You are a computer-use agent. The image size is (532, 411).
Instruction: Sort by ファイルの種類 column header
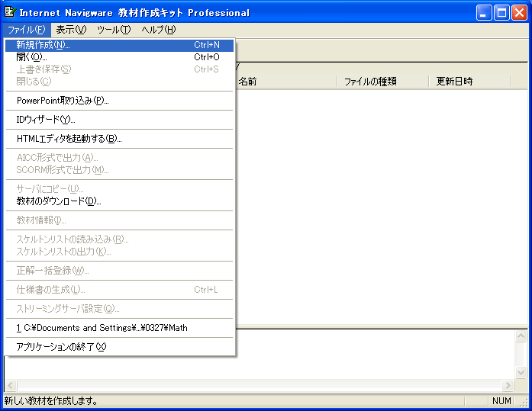pyautogui.click(x=382, y=82)
